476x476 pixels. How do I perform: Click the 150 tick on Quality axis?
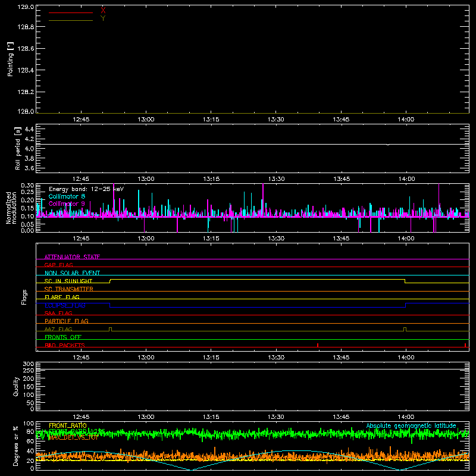pyautogui.click(x=29, y=387)
